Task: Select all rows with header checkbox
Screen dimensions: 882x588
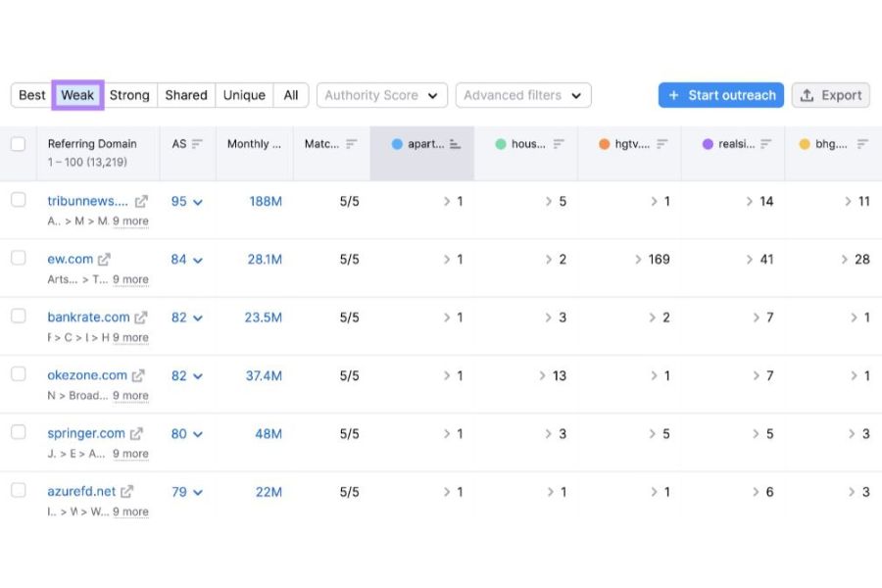Action: 18,144
